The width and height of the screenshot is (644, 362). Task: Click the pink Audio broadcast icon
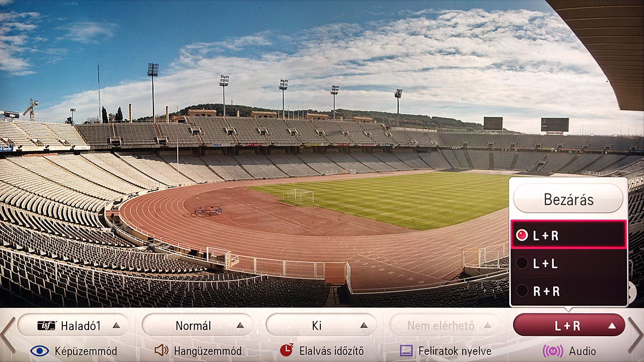pyautogui.click(x=553, y=351)
